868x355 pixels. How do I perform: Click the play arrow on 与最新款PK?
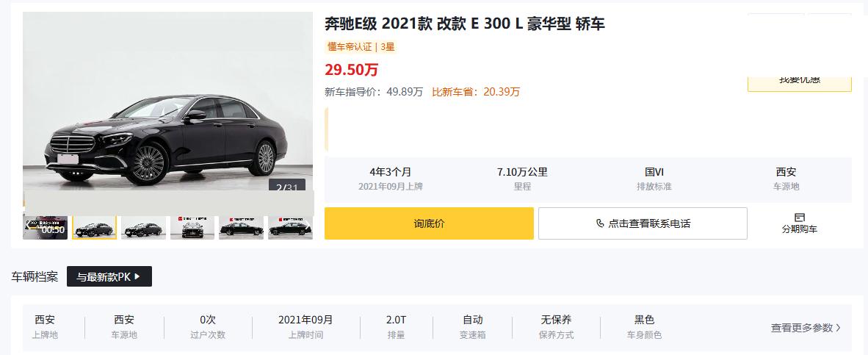pos(137,276)
